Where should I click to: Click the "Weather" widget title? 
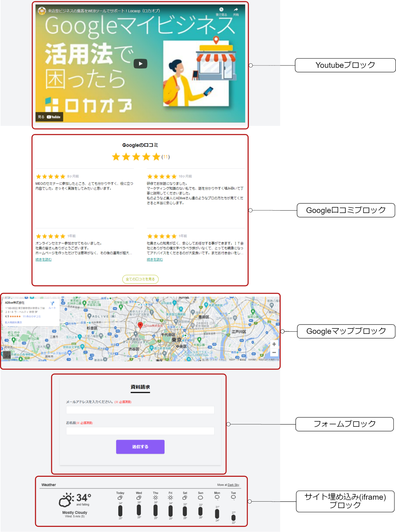pyautogui.click(x=49, y=485)
